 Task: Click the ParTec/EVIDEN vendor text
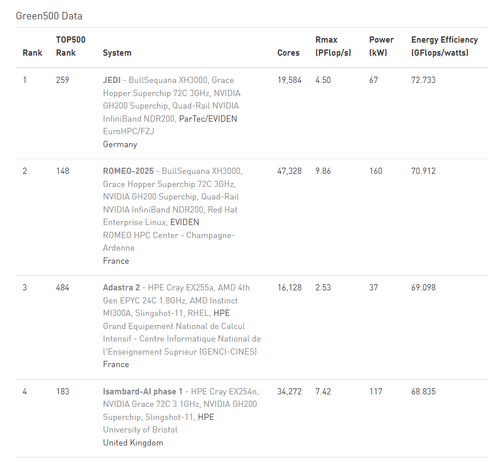click(x=208, y=119)
